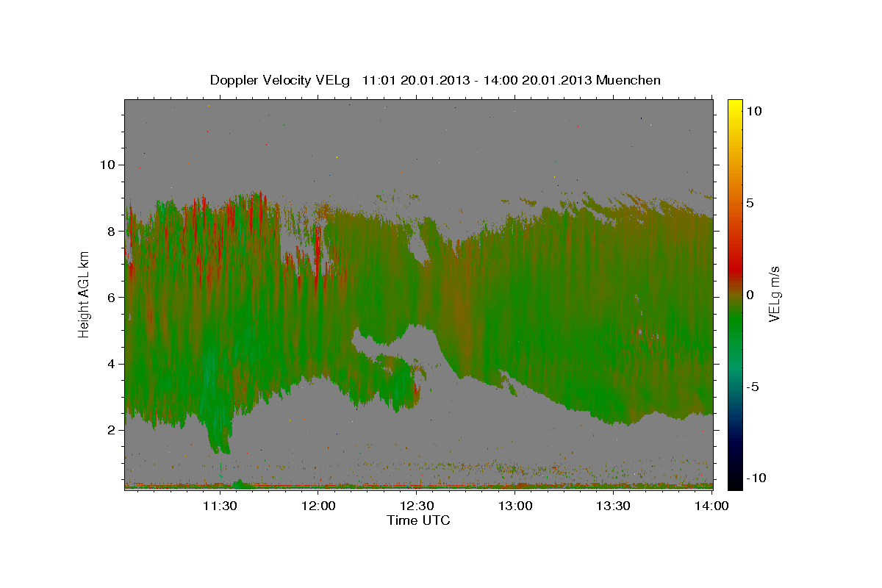Click the colorbar value '0'
882x588 pixels.
[x=750, y=295]
